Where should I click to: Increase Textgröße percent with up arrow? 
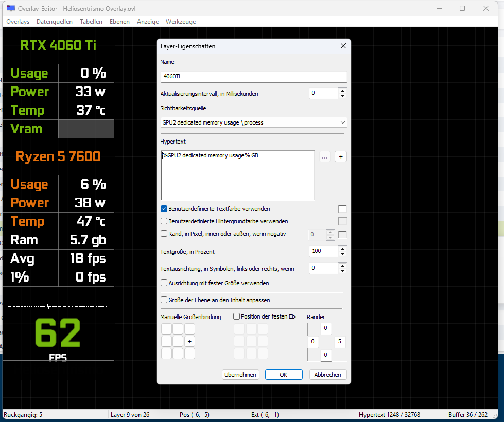pos(343,249)
